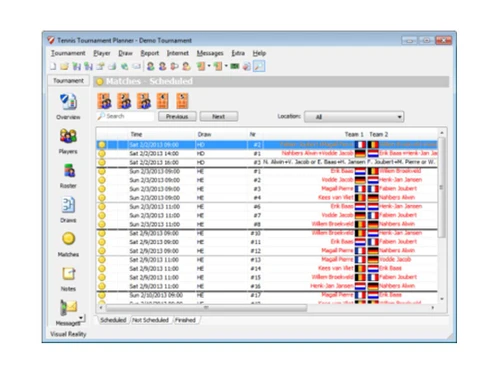The height and width of the screenshot is (375, 500).
Task: Select the match row Sat 2/2/2013 14:00
Action: [267, 154]
